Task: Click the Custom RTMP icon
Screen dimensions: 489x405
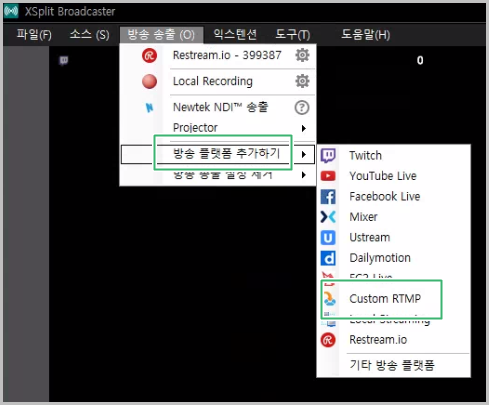Action: coord(330,299)
